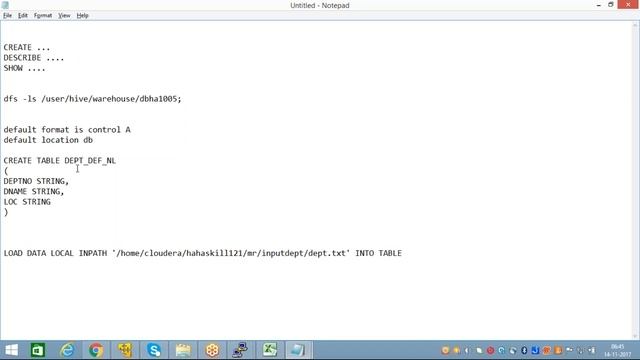Open the File menu
640x360 pixels.
7,16
